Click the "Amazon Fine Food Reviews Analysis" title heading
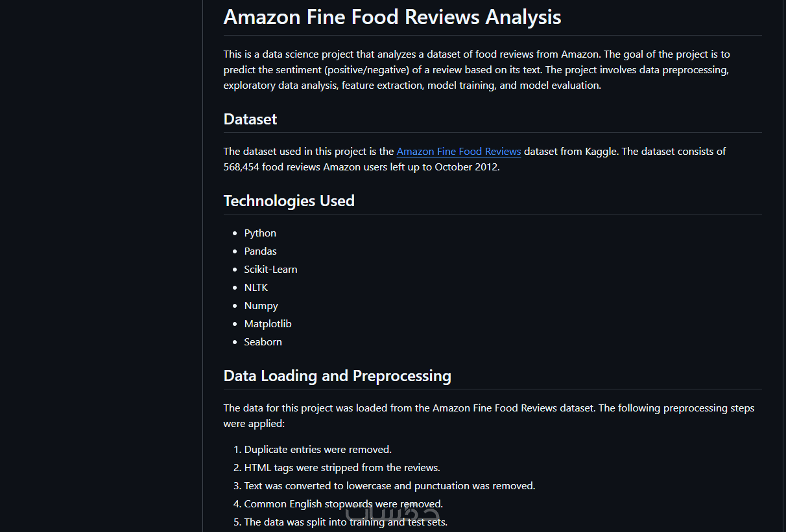The image size is (786, 532). (392, 17)
